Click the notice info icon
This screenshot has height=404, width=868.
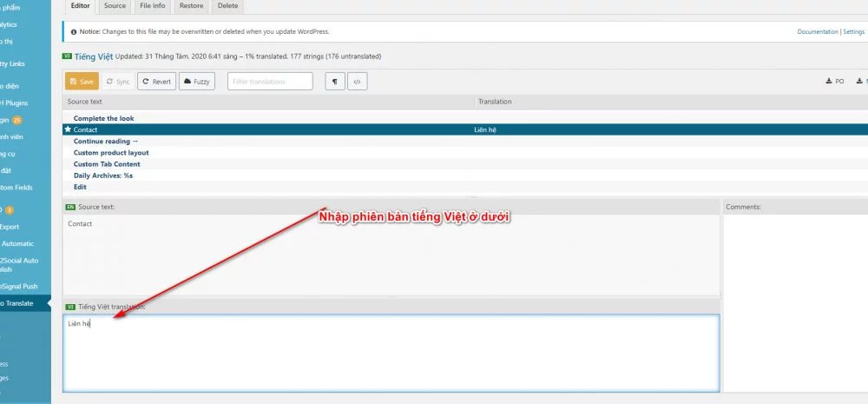pyautogui.click(x=74, y=31)
